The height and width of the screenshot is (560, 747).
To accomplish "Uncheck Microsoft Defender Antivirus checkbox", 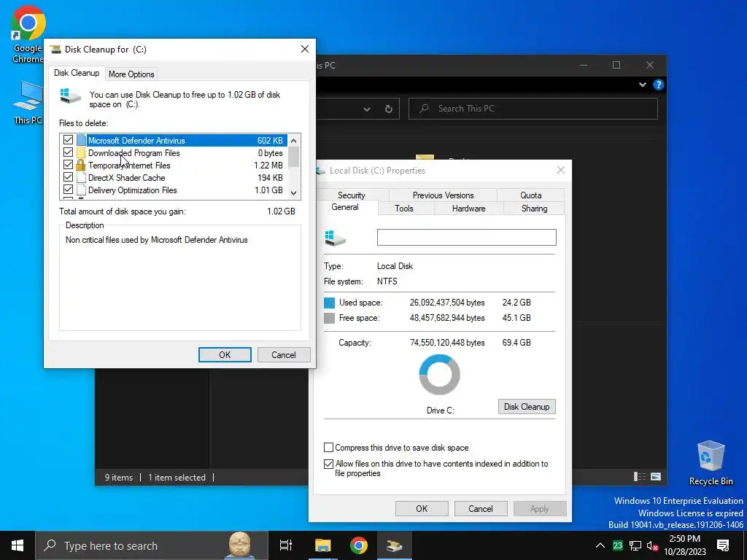I will 68,140.
